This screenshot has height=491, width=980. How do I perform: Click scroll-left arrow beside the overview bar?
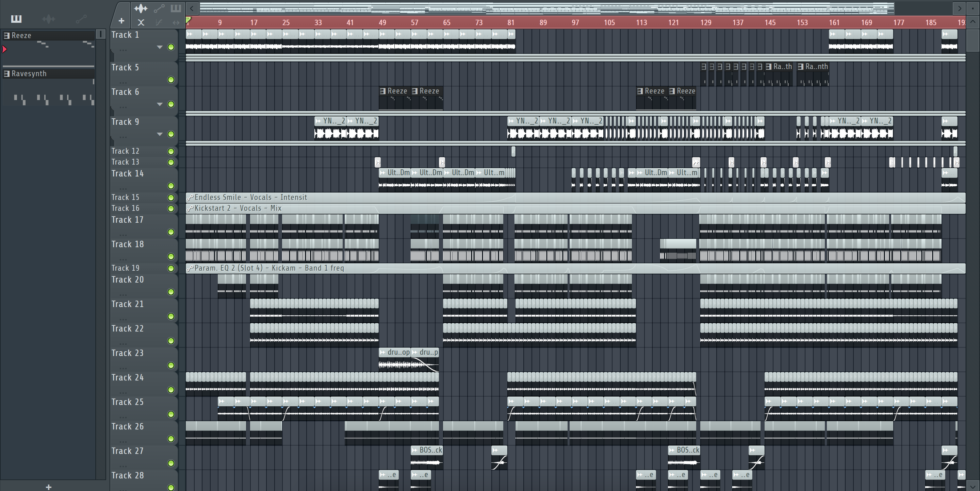click(x=192, y=8)
